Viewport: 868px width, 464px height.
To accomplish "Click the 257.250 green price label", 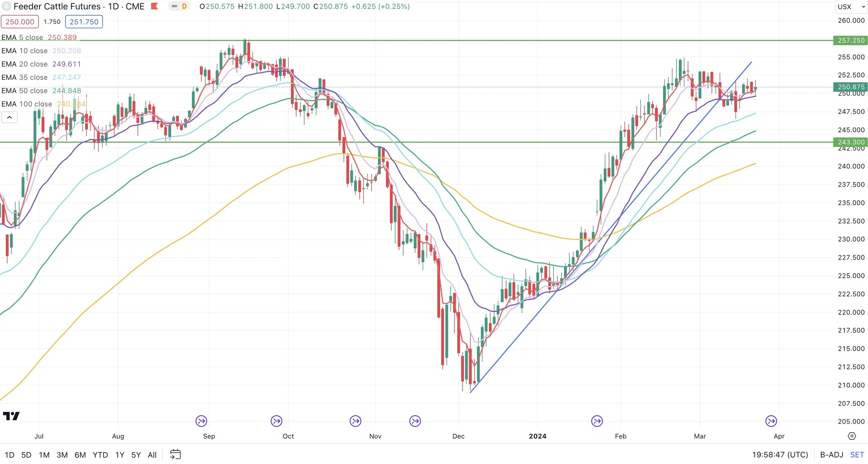I will coord(851,40).
